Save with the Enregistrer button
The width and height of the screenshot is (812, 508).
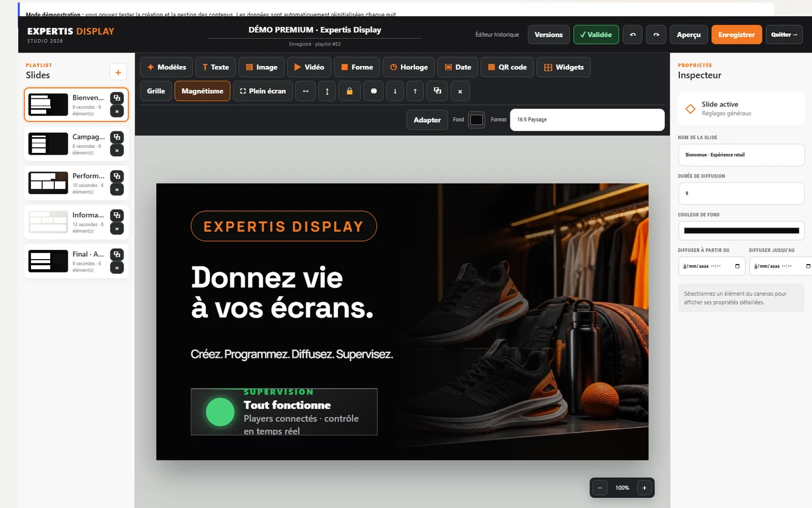pos(736,34)
